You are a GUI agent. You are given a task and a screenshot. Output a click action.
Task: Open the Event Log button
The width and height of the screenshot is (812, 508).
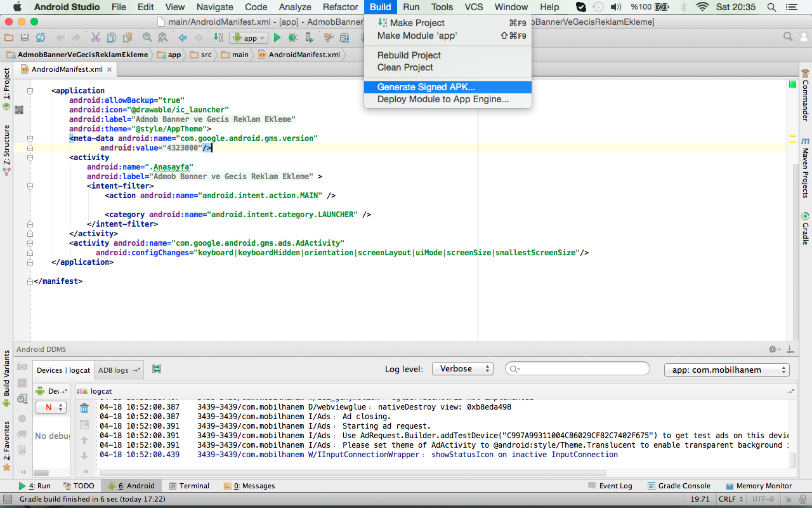pos(609,486)
